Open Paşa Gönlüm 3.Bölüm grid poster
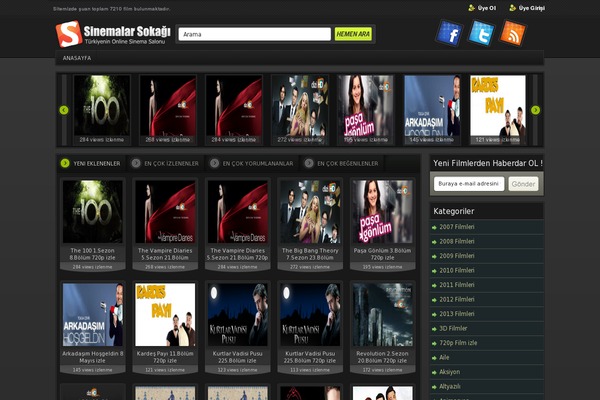The height and width of the screenshot is (400, 600). [x=382, y=212]
